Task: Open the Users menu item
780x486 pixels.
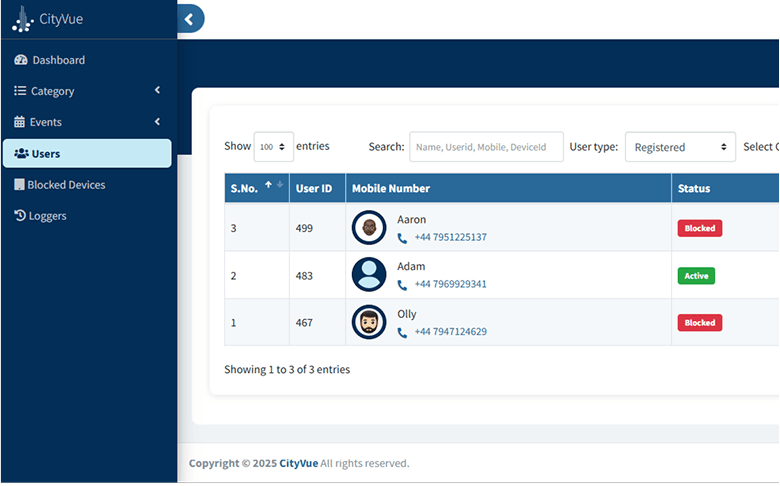Action: pos(87,154)
